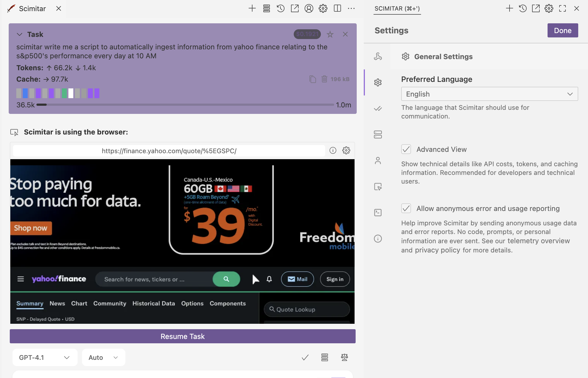The width and height of the screenshot is (588, 378).
Task: Toggle anonymous error and usage reporting checkbox
Action: (406, 208)
